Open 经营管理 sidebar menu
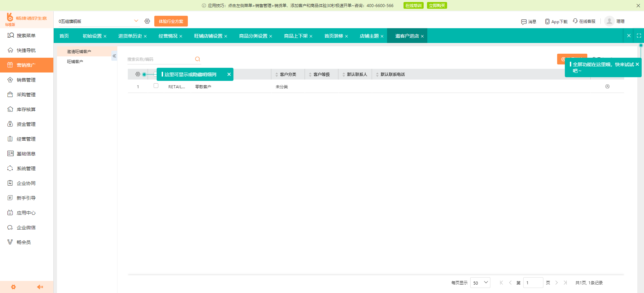The height and width of the screenshot is (293, 644). point(26,139)
